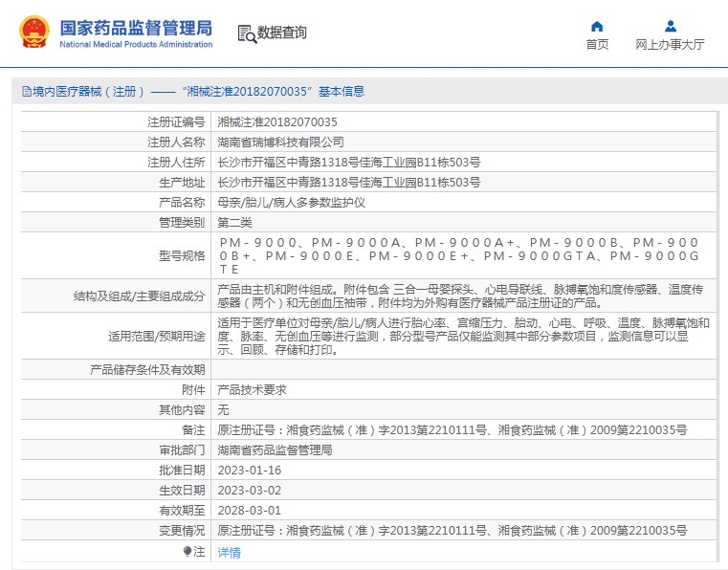Select approval date 2023-01-16
The width and height of the screenshot is (728, 570).
[250, 471]
